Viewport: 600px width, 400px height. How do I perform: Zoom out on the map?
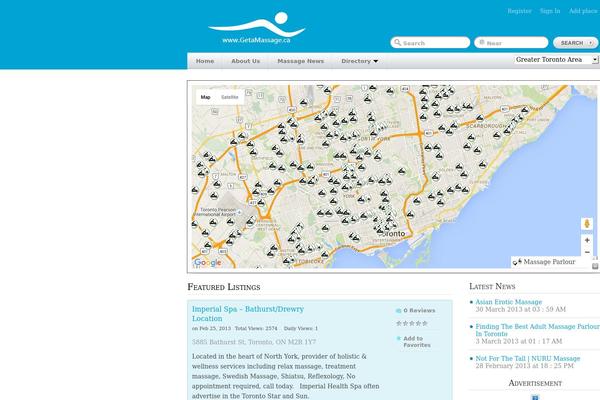pyautogui.click(x=587, y=252)
